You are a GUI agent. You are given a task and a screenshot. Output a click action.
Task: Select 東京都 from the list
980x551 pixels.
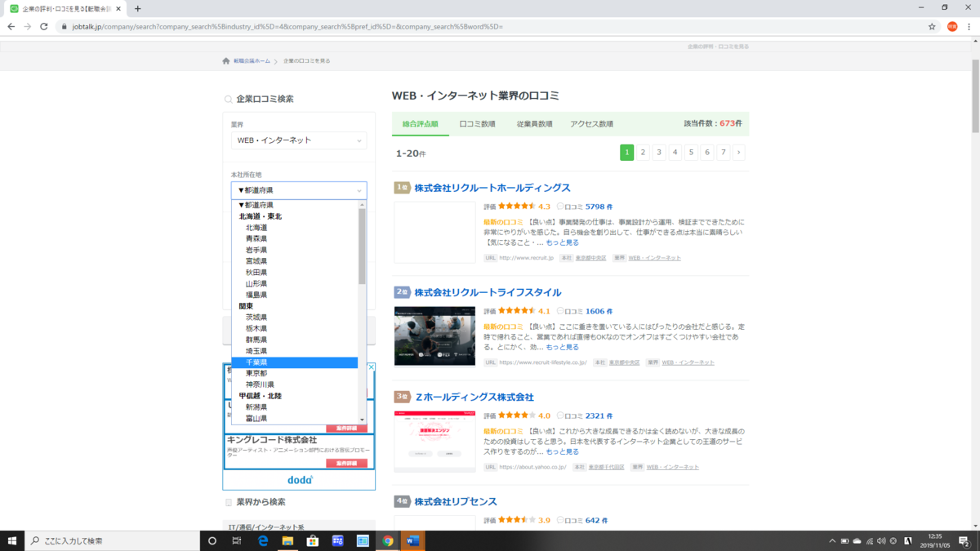256,373
